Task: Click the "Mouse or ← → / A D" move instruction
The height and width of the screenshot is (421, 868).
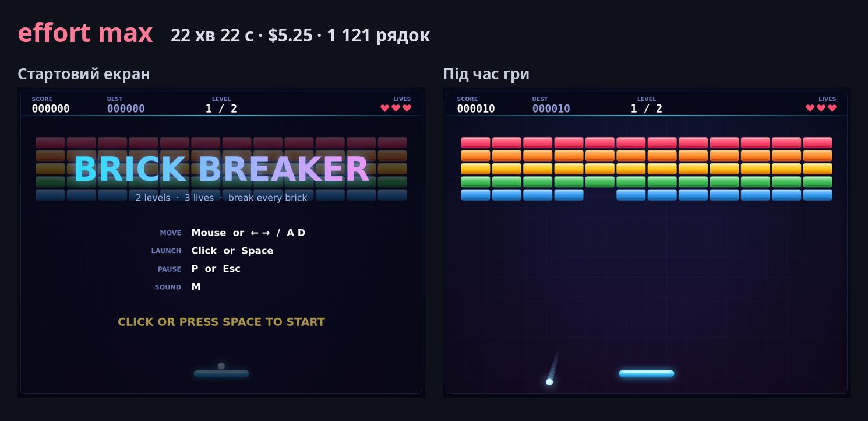Action: [x=248, y=233]
